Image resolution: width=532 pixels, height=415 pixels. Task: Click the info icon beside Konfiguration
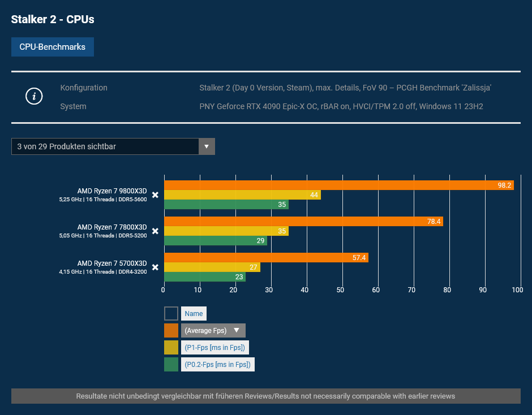(34, 96)
